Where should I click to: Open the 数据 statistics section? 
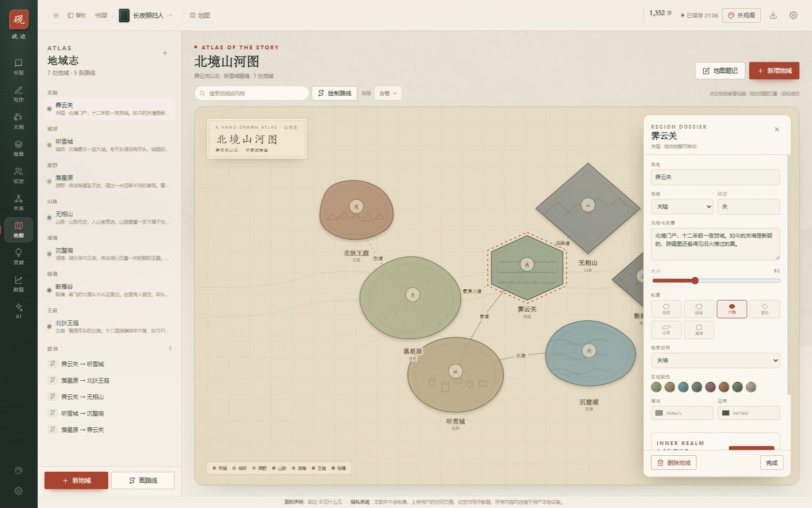[x=18, y=284]
